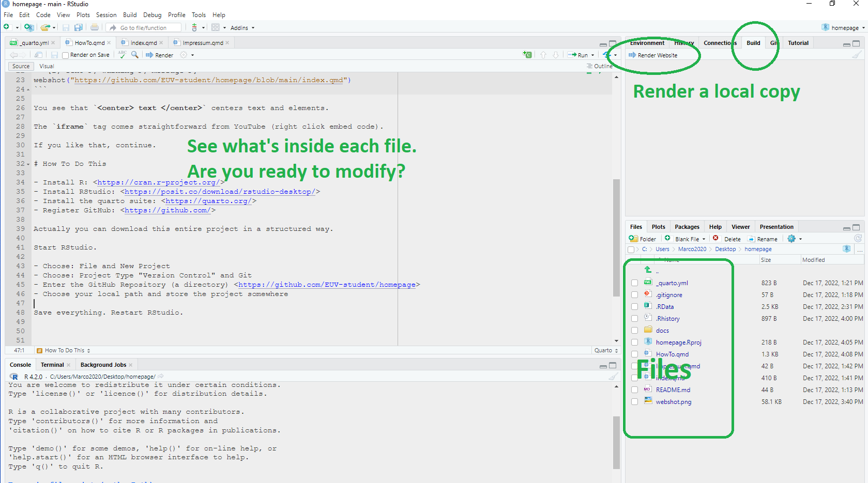This screenshot has width=868, height=483.
Task: Click the editor settings gear icon
Action: pos(184,55)
